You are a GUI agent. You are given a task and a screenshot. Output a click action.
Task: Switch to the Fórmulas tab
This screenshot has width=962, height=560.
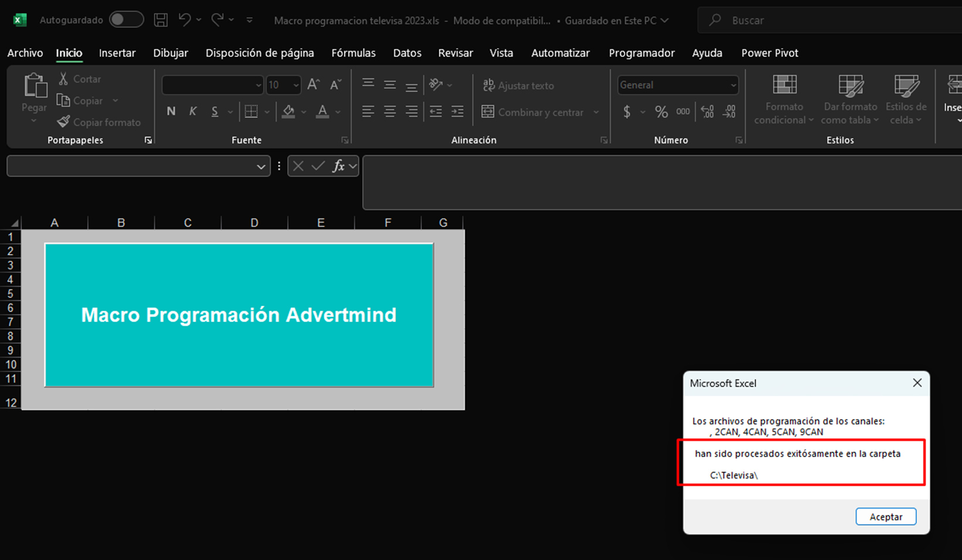pos(353,53)
